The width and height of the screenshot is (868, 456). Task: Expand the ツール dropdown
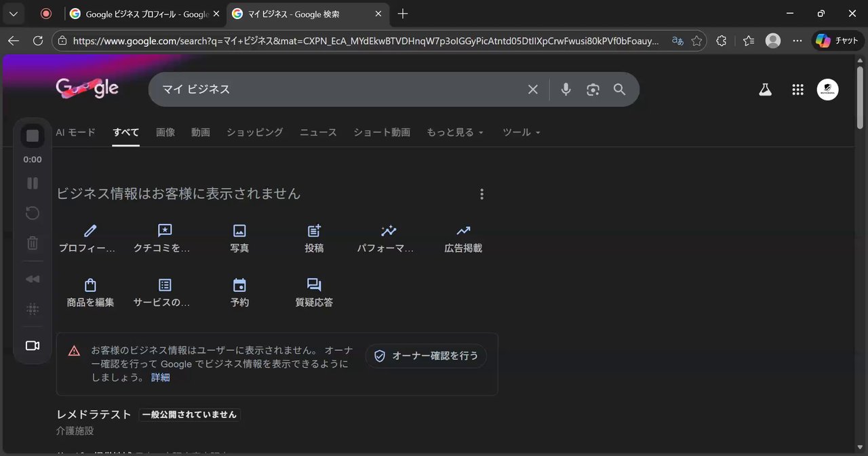point(521,132)
